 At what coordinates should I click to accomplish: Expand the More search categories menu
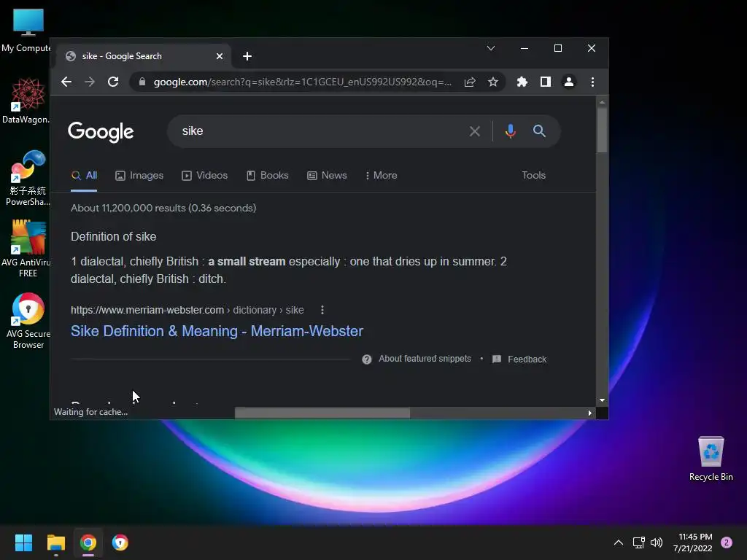pyautogui.click(x=381, y=175)
